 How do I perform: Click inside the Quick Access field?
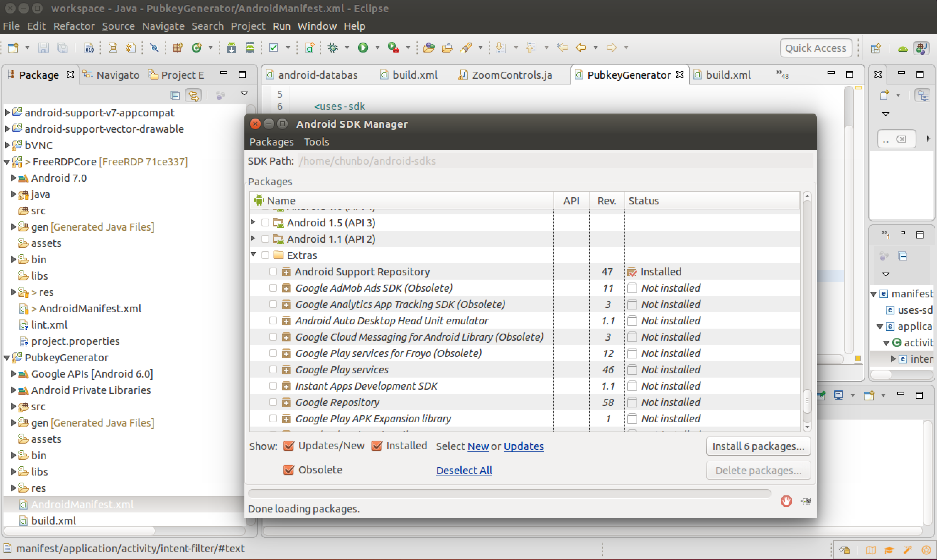[x=816, y=48]
